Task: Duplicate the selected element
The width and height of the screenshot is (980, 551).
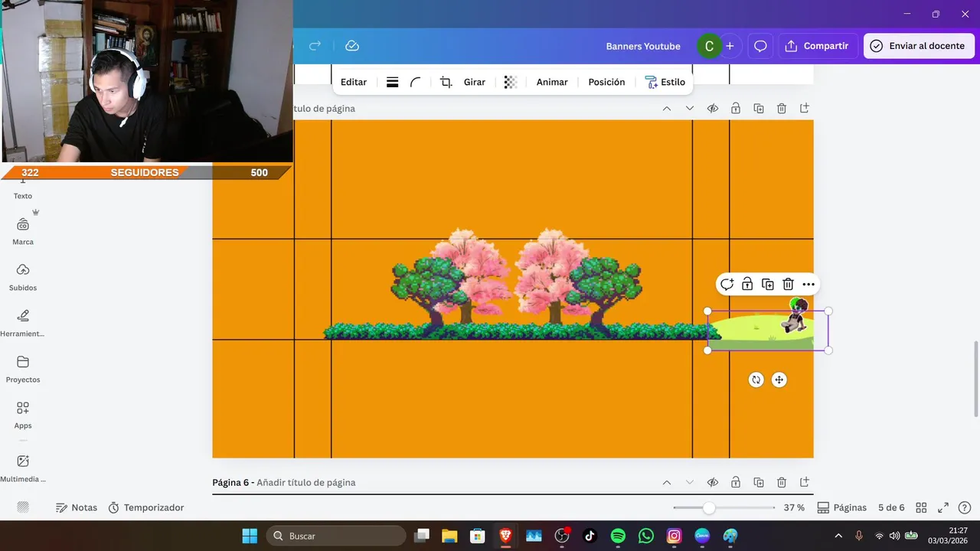Action: click(768, 285)
